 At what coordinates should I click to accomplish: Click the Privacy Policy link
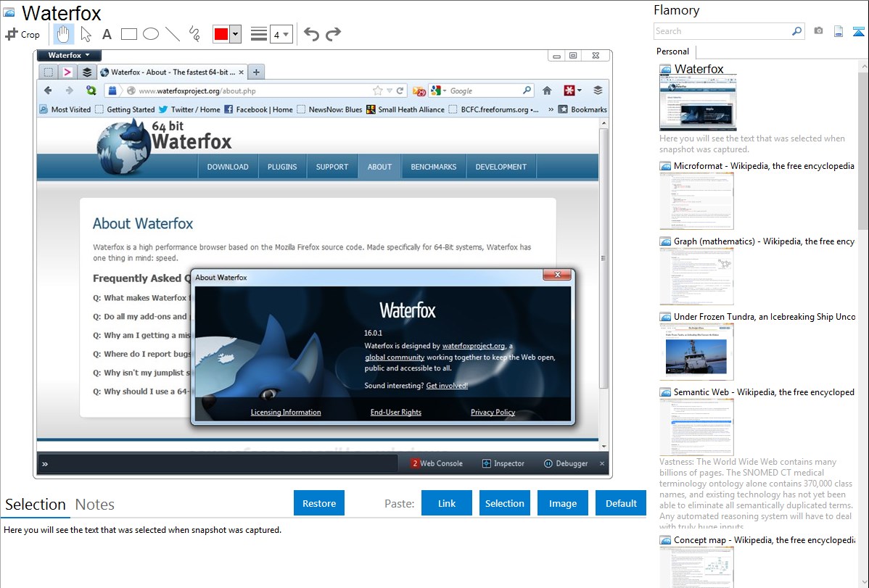[493, 413]
